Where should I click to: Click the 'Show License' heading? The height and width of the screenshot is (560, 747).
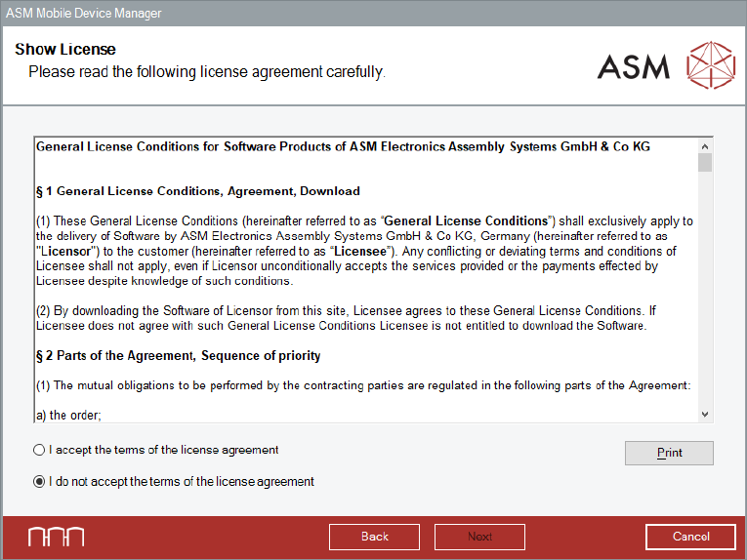click(x=65, y=50)
